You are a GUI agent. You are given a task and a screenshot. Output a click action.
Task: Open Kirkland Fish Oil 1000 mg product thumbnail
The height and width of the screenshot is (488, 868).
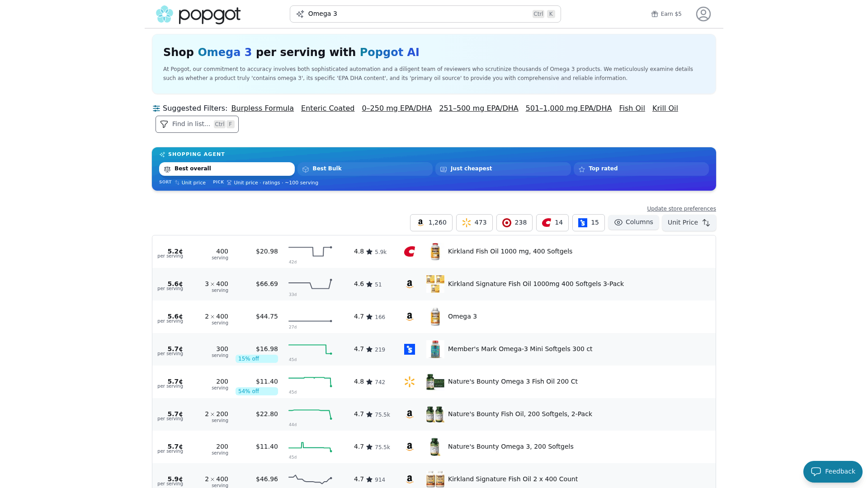pyautogui.click(x=435, y=252)
